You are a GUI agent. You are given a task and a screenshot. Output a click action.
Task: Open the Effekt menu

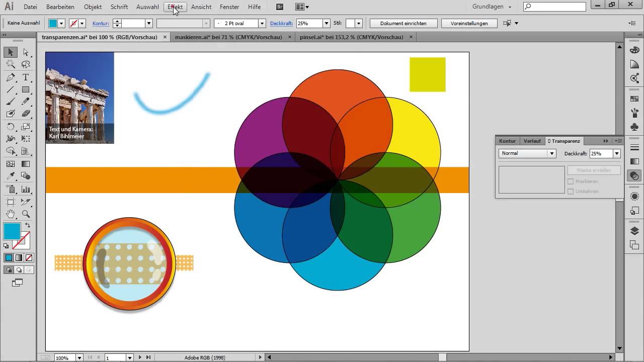tap(176, 7)
